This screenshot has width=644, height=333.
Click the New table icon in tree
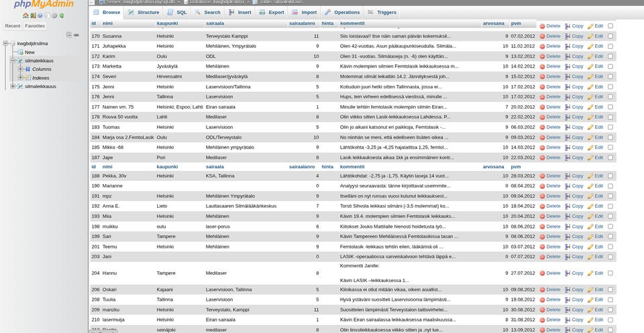click(20, 52)
